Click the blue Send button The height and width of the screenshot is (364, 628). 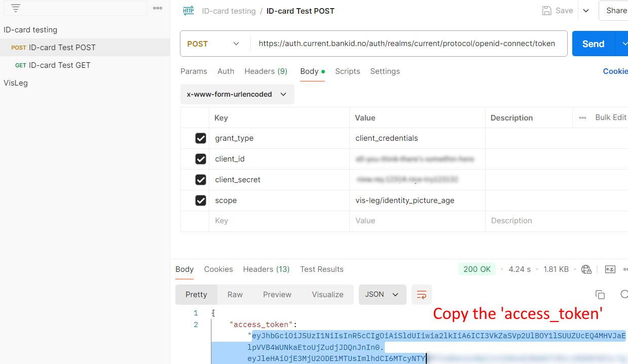[x=594, y=44]
